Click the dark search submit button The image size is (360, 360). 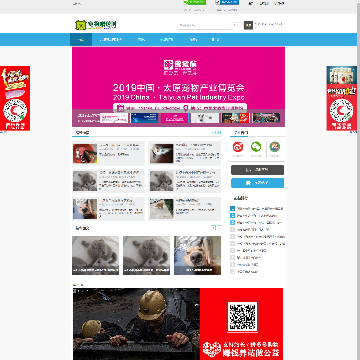(248, 25)
